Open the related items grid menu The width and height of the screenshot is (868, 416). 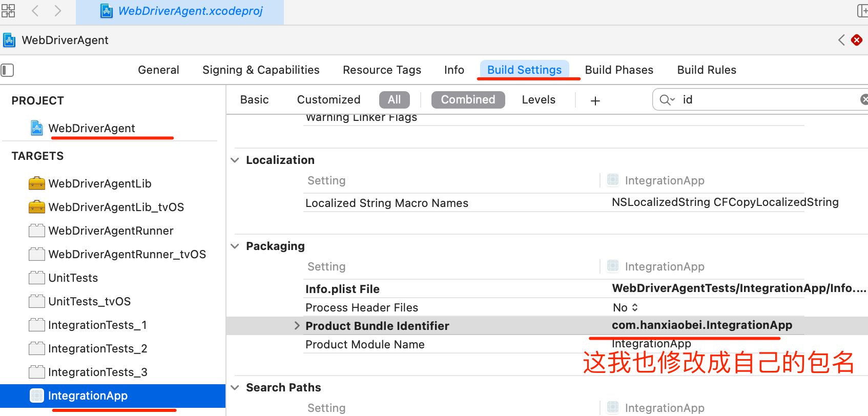[x=8, y=11]
